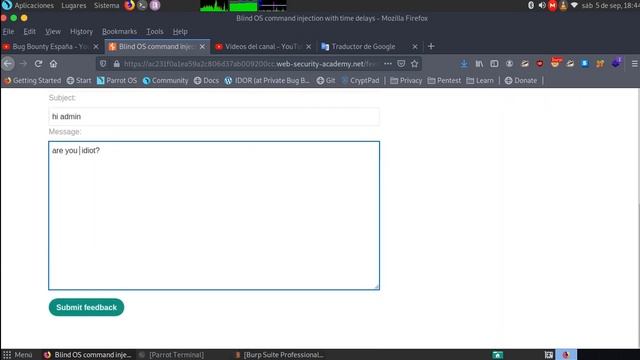Open Getting Started bookmark
Screen dimensions: 640x360
click(x=33, y=80)
